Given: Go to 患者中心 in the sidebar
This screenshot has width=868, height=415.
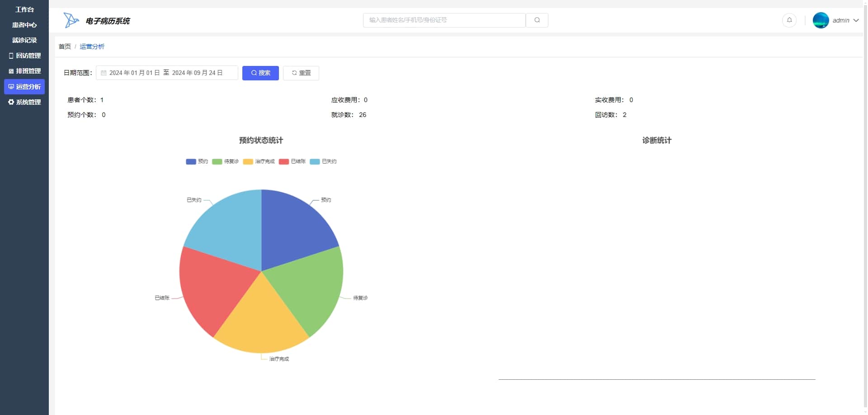Looking at the screenshot, I should pyautogui.click(x=24, y=25).
